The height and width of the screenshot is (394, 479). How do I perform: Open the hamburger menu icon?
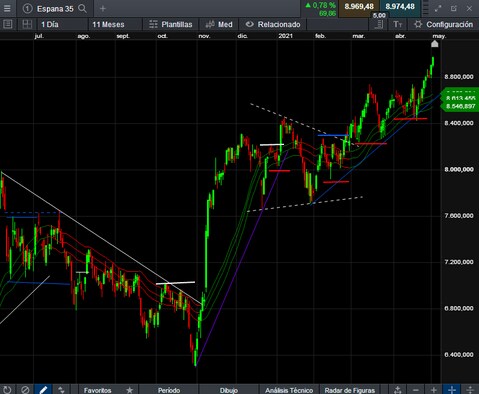tap(7, 8)
